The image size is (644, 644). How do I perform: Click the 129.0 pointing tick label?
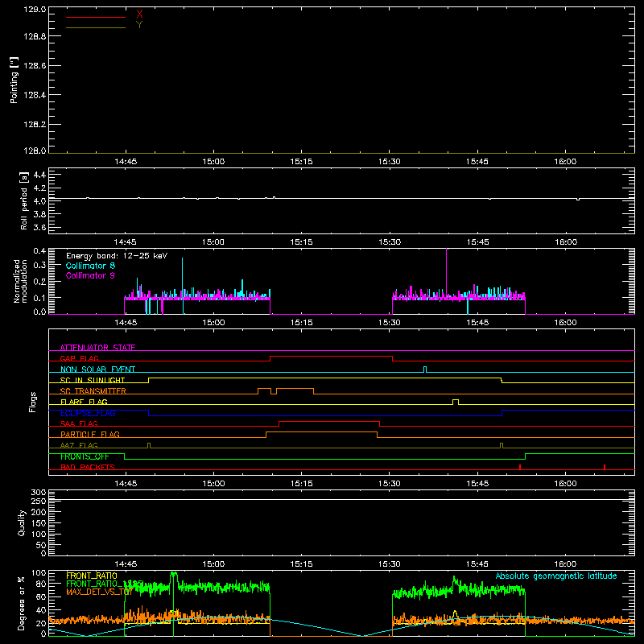(35, 10)
